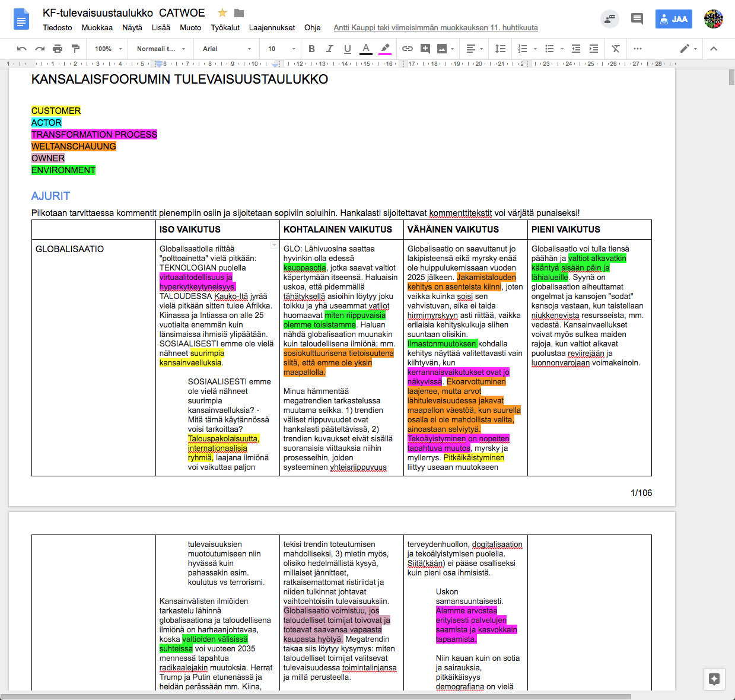The image size is (735, 700).
Task: Click the print icon
Action: point(58,49)
